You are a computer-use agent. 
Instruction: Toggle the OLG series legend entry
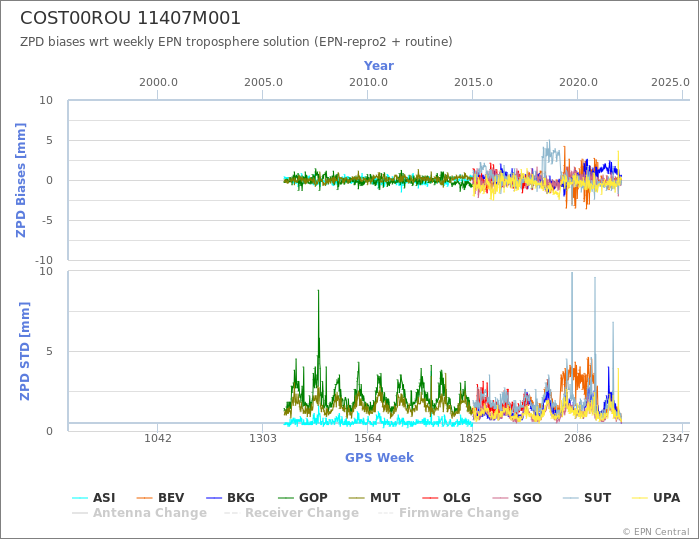[446, 498]
